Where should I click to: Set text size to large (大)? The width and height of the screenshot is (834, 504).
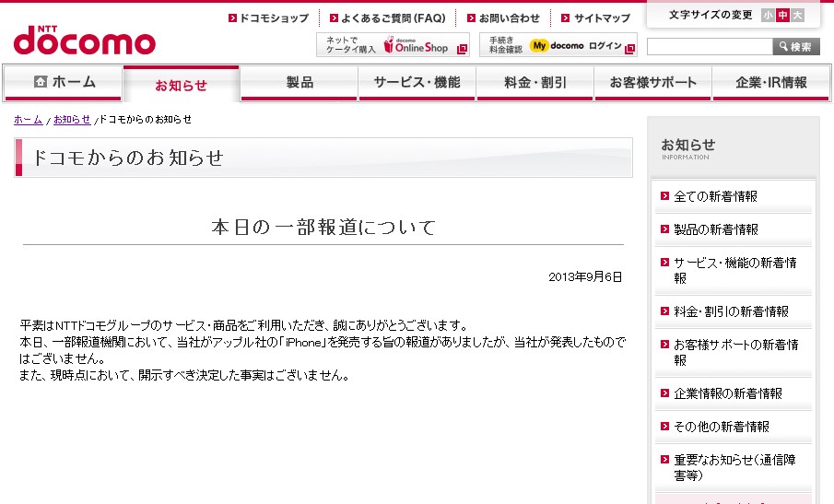pyautogui.click(x=797, y=16)
